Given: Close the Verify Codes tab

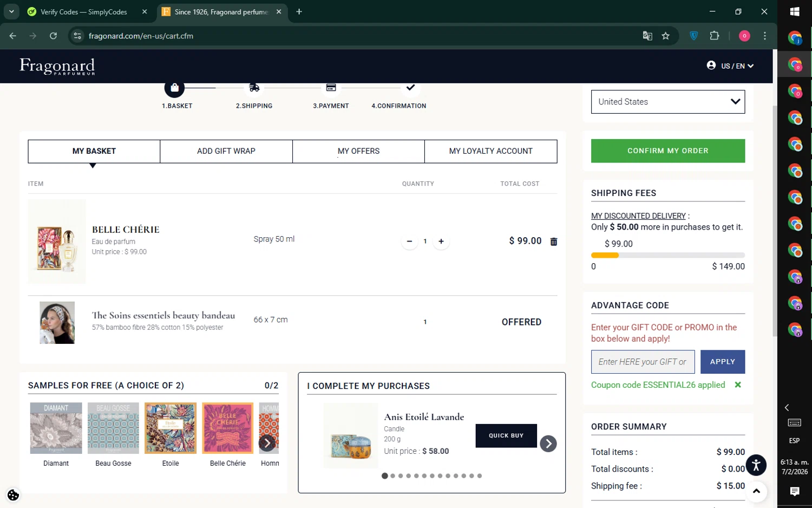Looking at the screenshot, I should pyautogui.click(x=145, y=12).
